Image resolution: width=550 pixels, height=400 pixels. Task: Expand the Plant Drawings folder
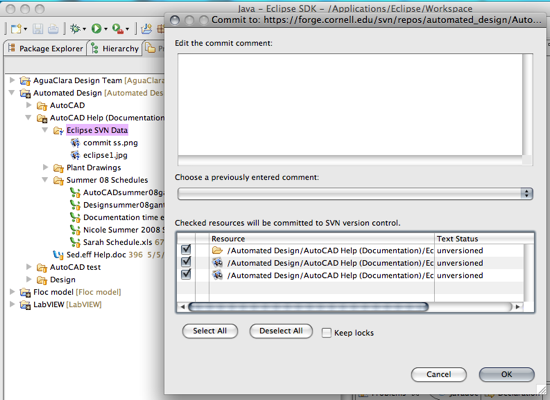point(45,167)
